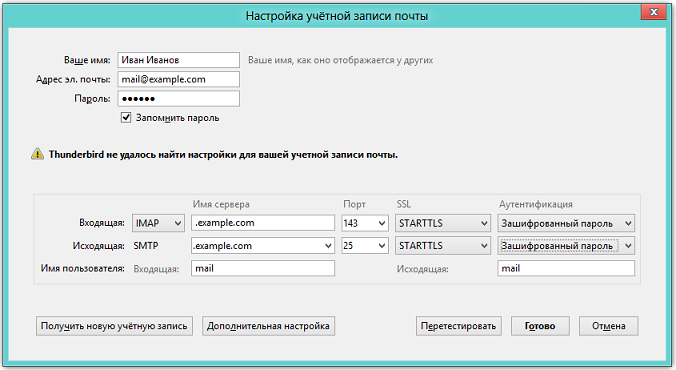This screenshot has height=370, width=676.
Task: Close the mail account setup dialog
Action: click(x=654, y=12)
